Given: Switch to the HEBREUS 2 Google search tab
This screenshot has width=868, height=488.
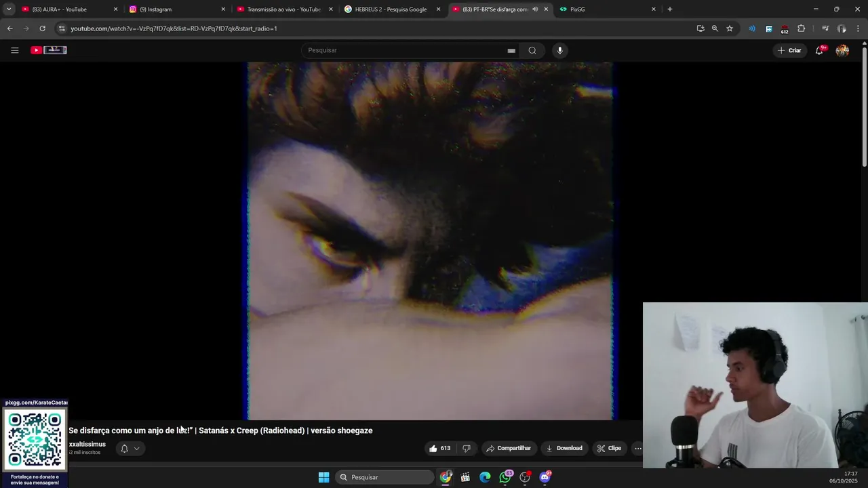Looking at the screenshot, I should [x=391, y=9].
